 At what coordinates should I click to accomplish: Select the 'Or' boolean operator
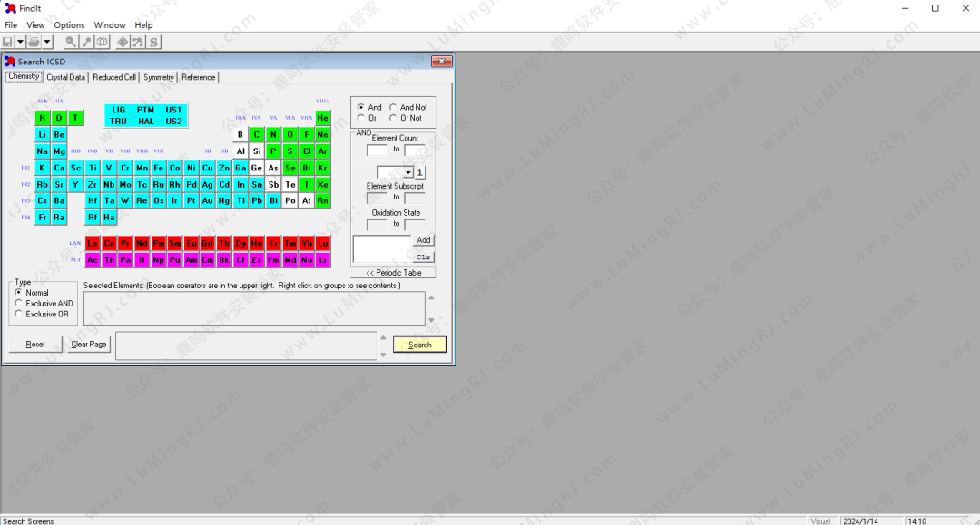[x=361, y=118]
